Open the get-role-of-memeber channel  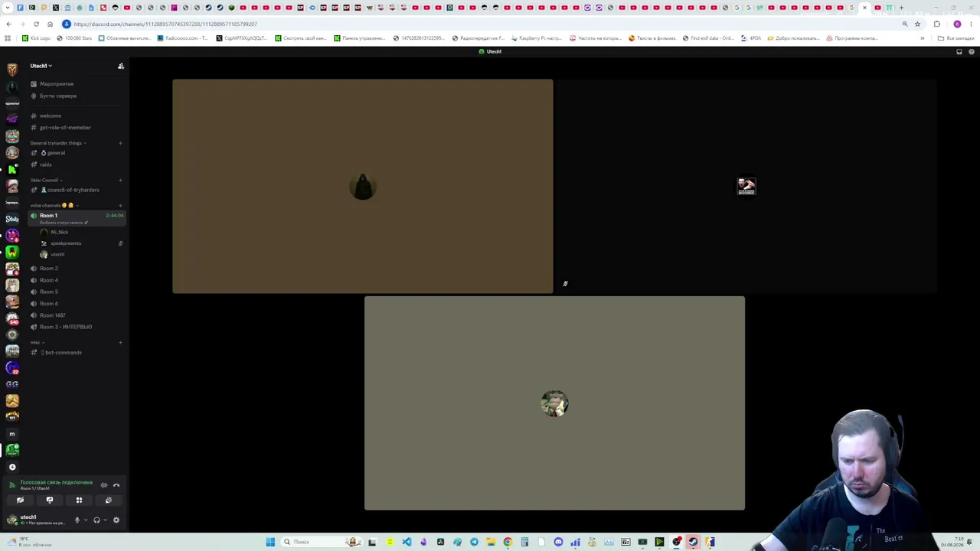[x=65, y=128]
